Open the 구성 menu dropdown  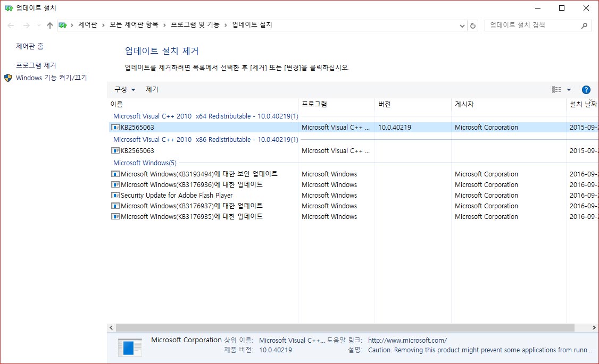124,89
